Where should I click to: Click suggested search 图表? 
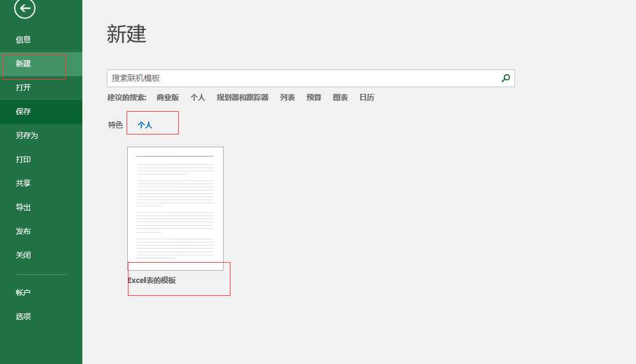(x=340, y=97)
